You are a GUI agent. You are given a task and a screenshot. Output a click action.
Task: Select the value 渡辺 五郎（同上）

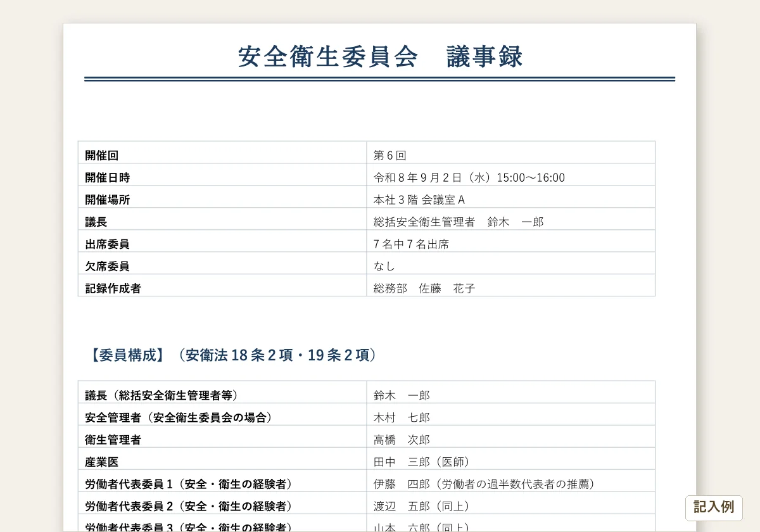click(x=422, y=506)
